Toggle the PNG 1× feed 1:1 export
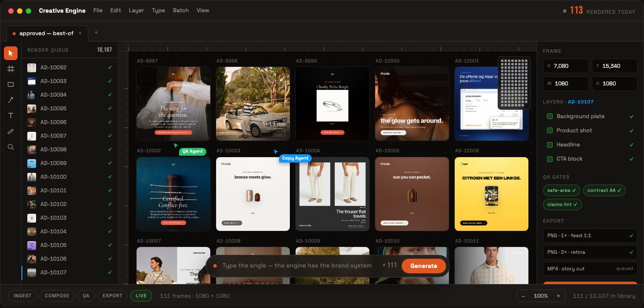This screenshot has height=308, width=644. point(590,236)
